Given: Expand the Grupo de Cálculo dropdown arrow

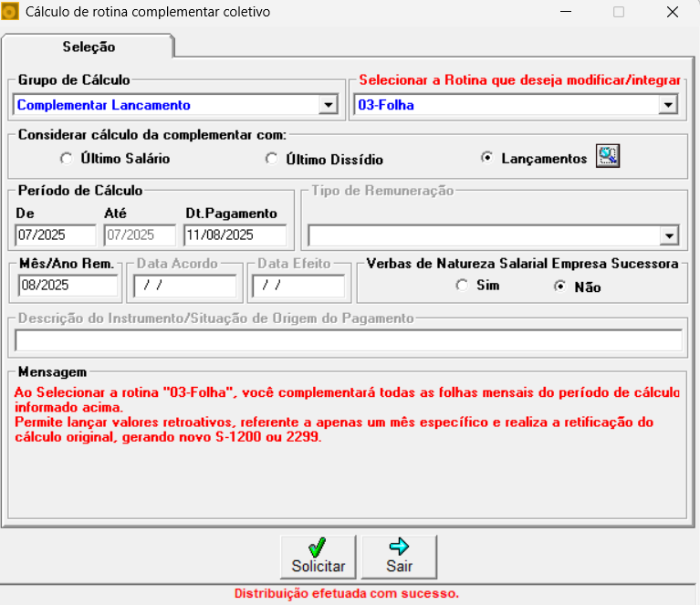Looking at the screenshot, I should click(329, 105).
